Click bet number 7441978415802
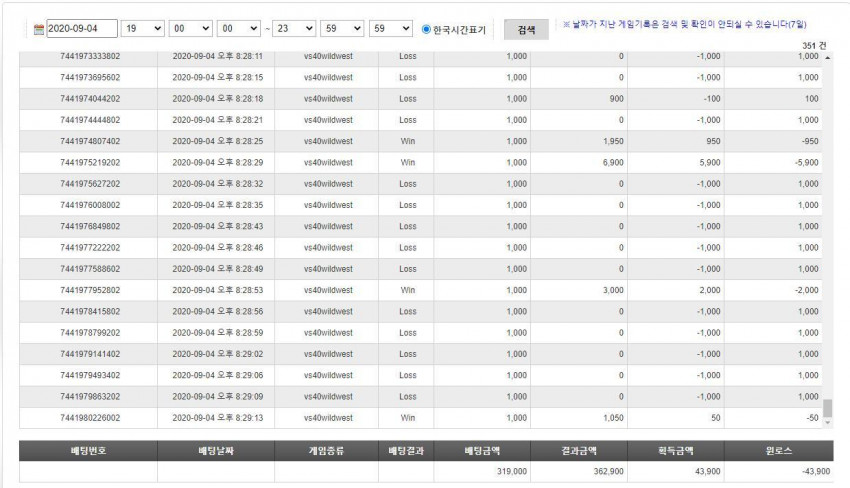 pyautogui.click(x=90, y=311)
